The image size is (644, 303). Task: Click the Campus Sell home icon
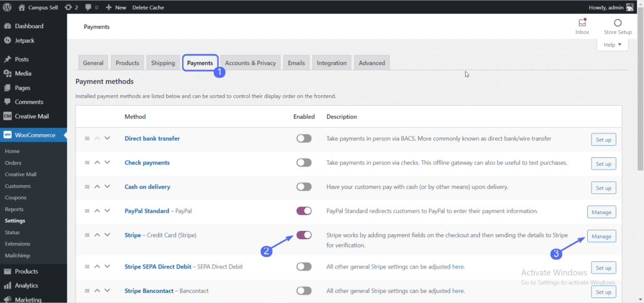[x=22, y=7]
